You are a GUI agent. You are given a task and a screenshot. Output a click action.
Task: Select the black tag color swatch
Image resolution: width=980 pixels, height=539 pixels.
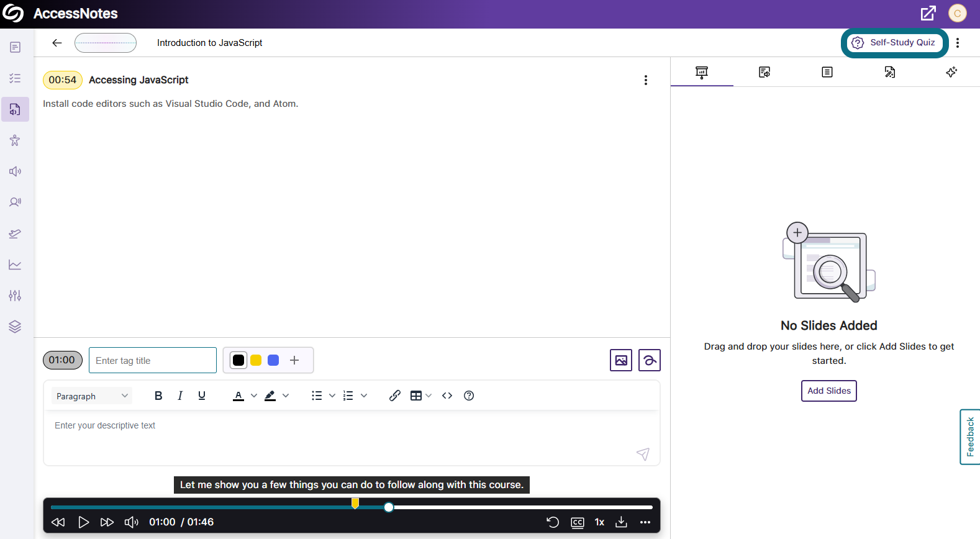coord(238,360)
